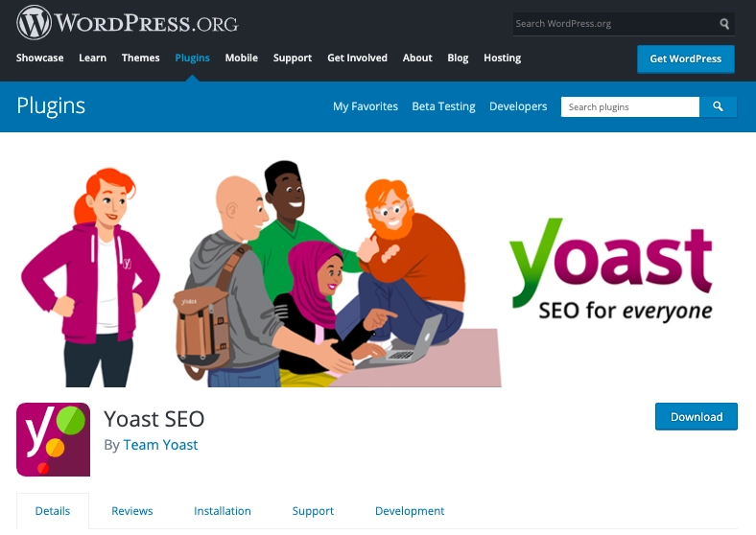
Task: Open the Beta Testing link
Action: [443, 106]
